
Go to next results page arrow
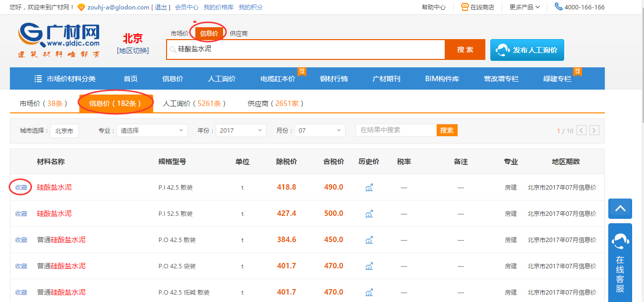(594, 131)
